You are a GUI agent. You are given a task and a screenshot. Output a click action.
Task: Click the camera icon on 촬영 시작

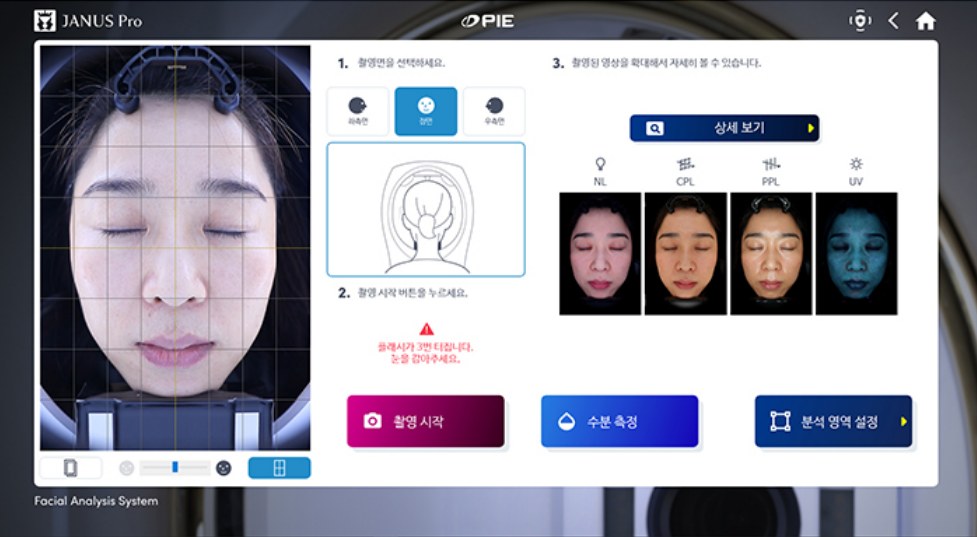click(373, 421)
